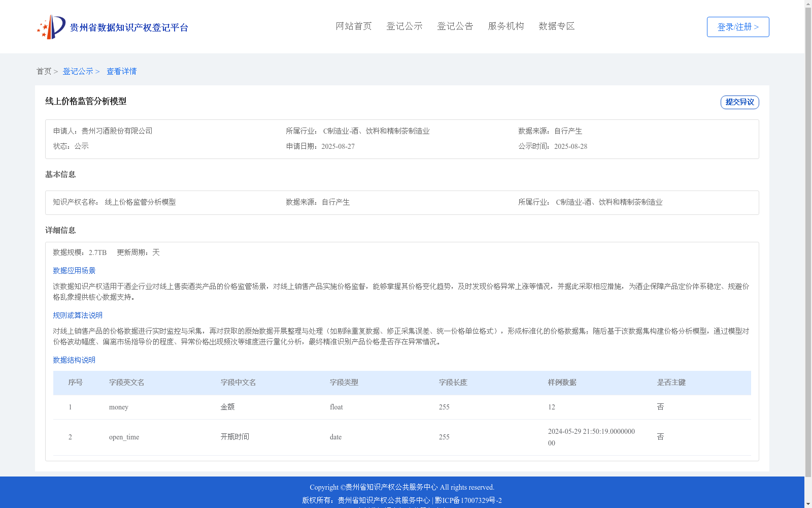Click the 更新周期：天 text

point(139,252)
